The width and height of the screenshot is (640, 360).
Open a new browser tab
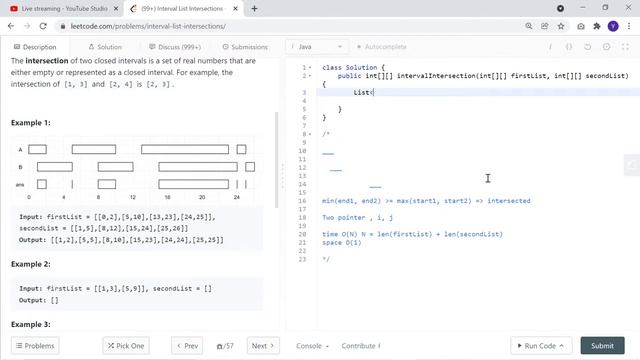pyautogui.click(x=254, y=8)
